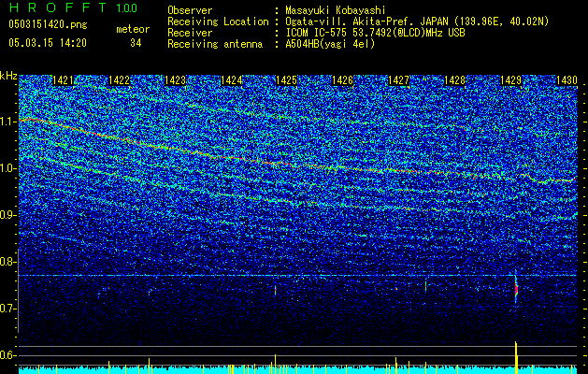
Task: Click the meteor echo spike at 1425
Action: pyautogui.click(x=275, y=290)
